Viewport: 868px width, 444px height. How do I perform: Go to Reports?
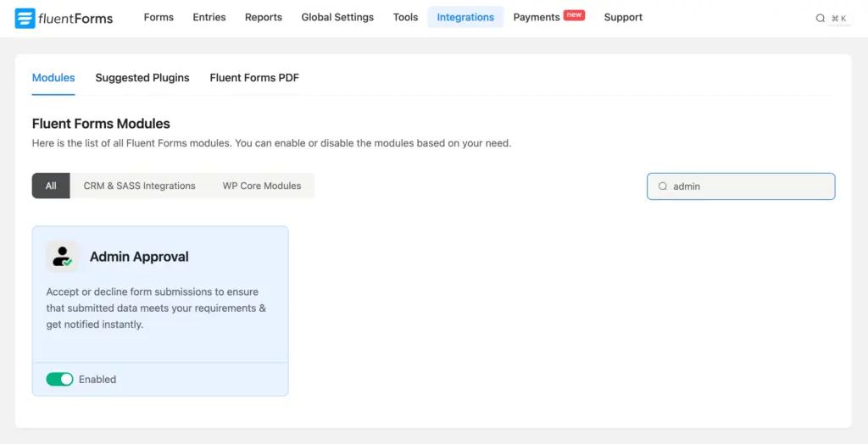[264, 17]
